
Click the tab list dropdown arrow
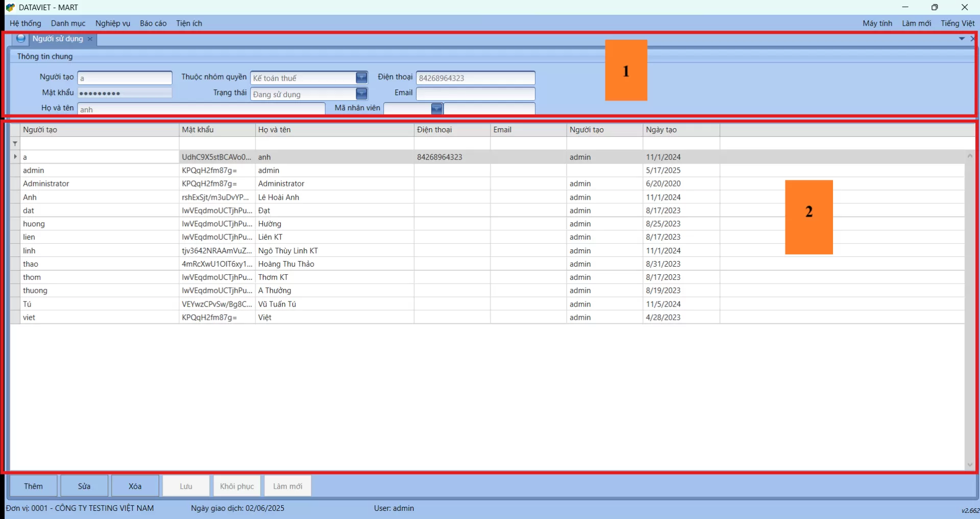(x=962, y=39)
